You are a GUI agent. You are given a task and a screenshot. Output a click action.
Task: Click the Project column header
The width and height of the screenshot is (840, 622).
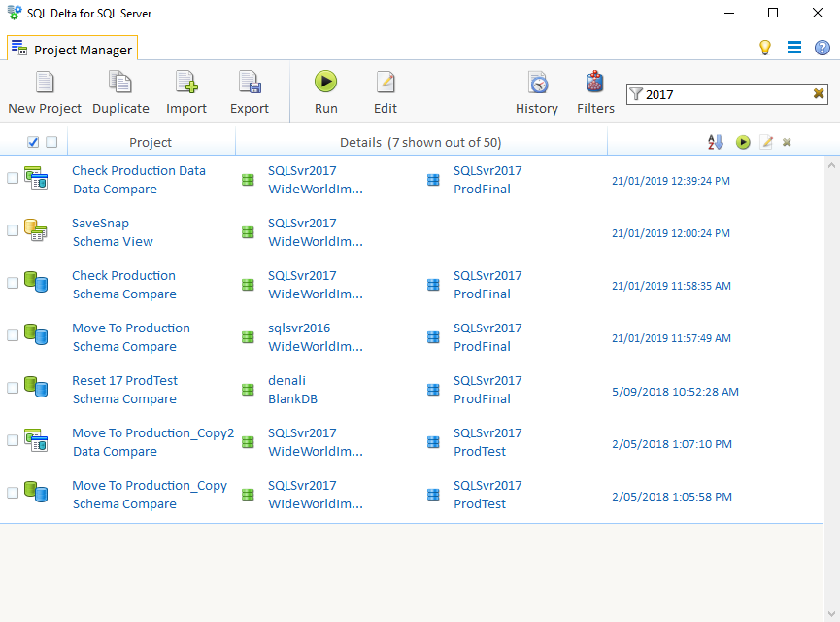151,142
